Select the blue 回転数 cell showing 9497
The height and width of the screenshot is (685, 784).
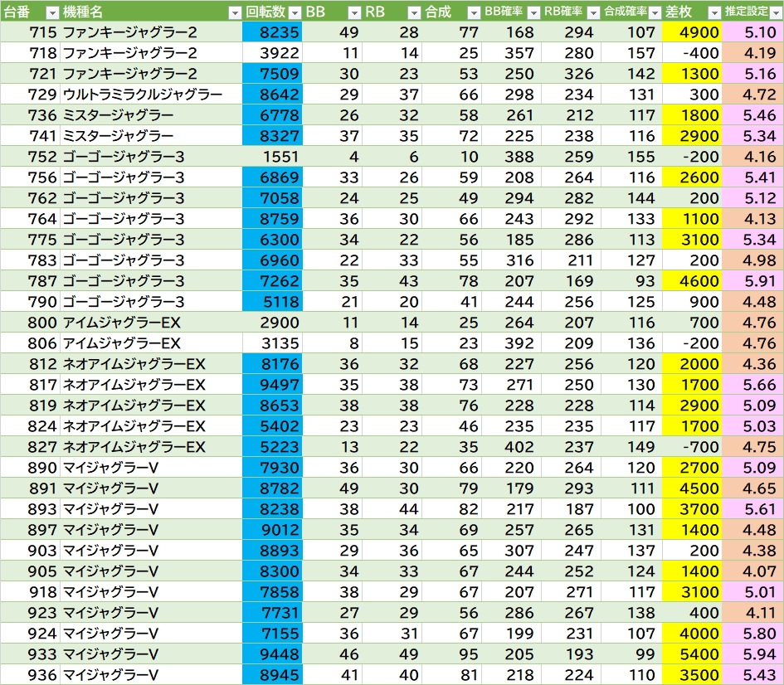tap(273, 385)
